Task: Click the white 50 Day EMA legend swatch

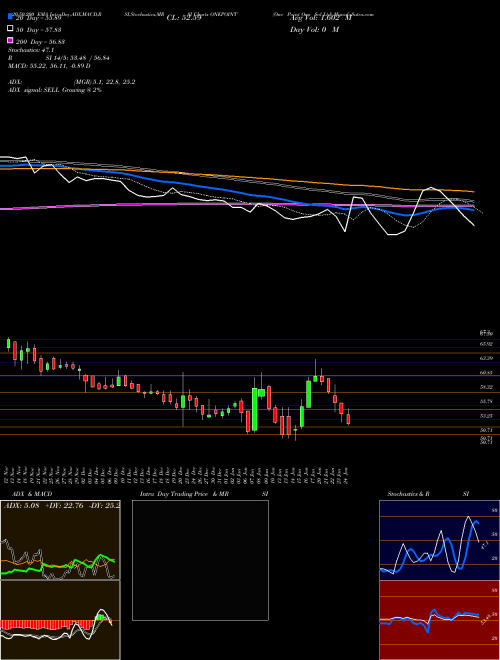Action: [x=10, y=29]
